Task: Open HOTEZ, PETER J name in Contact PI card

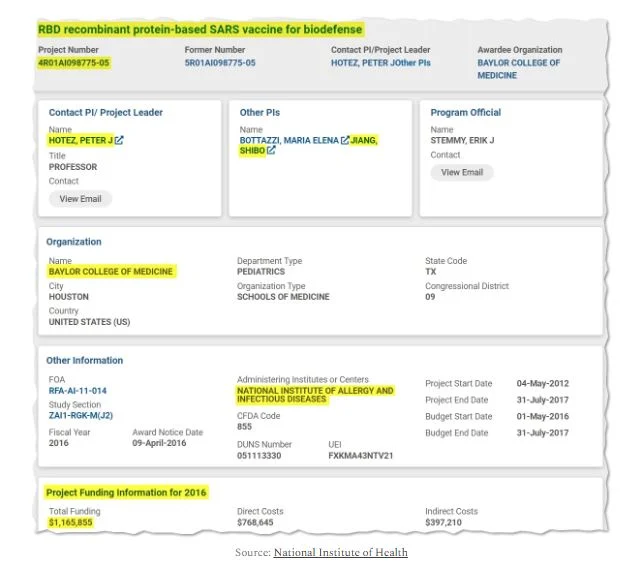Action: (80, 141)
